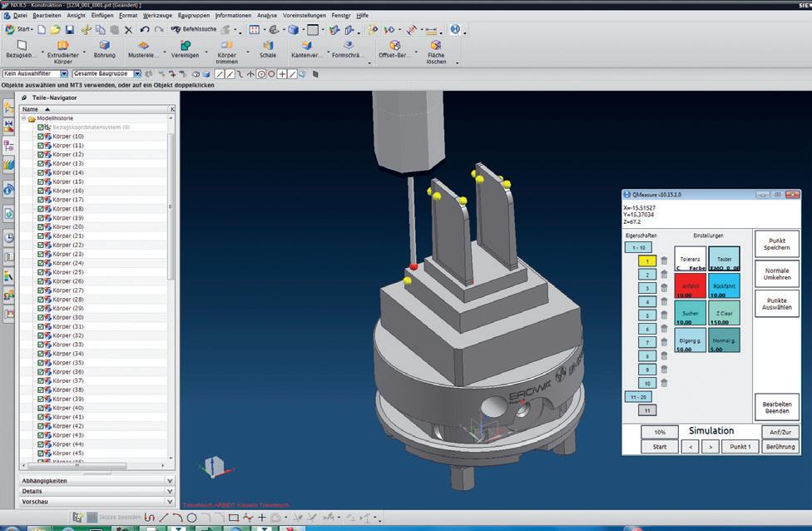Open the Analyse menu

pos(267,15)
